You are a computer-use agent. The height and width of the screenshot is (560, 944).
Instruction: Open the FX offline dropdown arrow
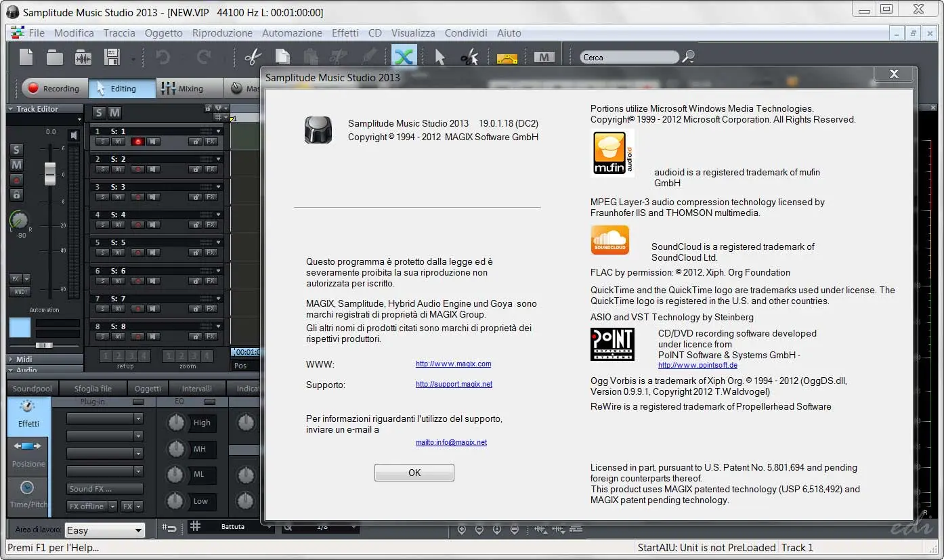click(x=112, y=507)
